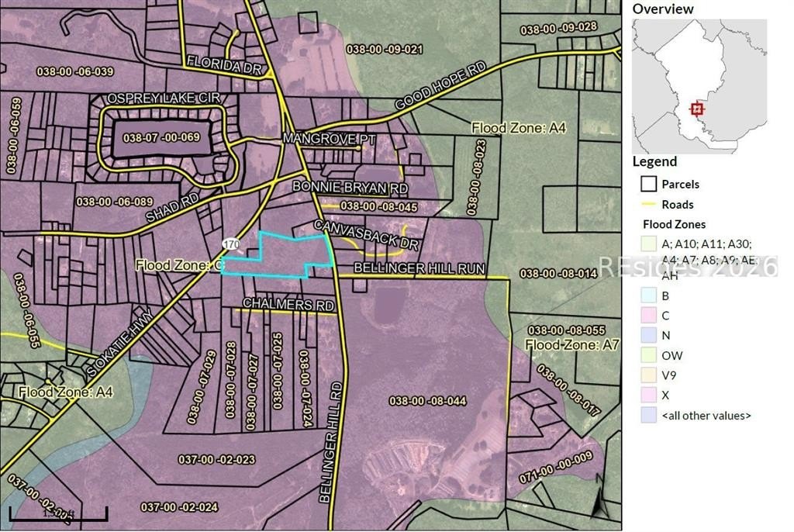Viewport: 794px width, 532px height.
Task: Select parcel label 038-00-08-045
Action: coord(378,206)
